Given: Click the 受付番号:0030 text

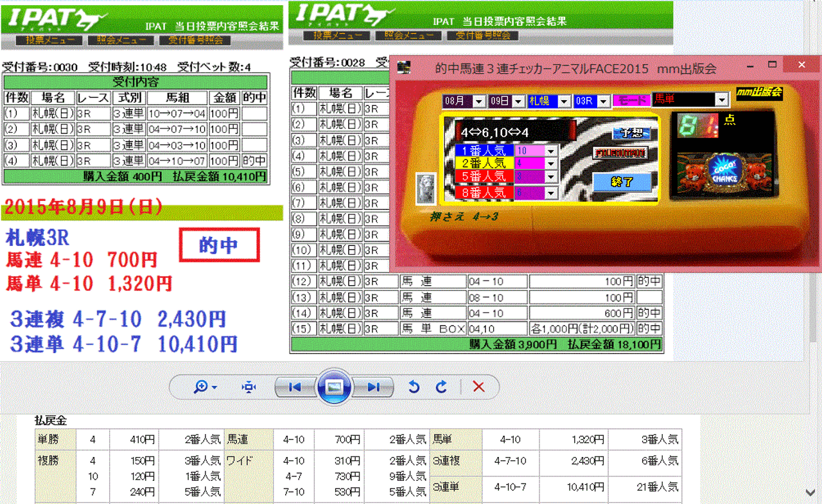Looking at the screenshot, I should 40,67.
